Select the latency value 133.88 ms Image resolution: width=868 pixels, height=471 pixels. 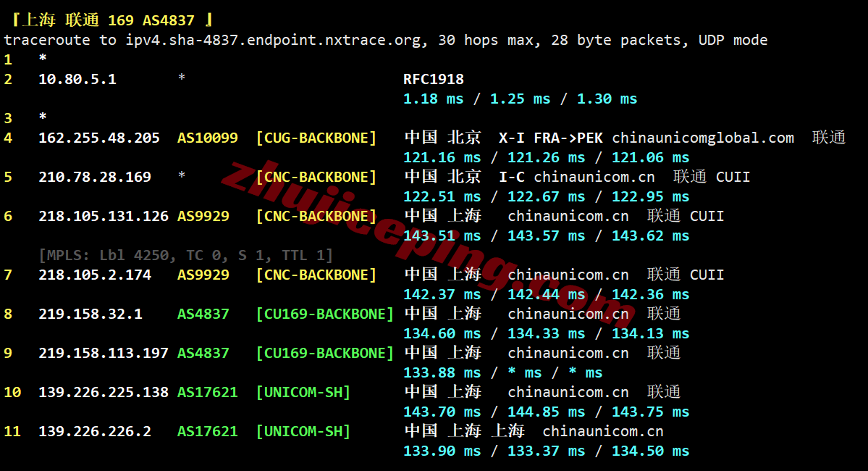442,373
